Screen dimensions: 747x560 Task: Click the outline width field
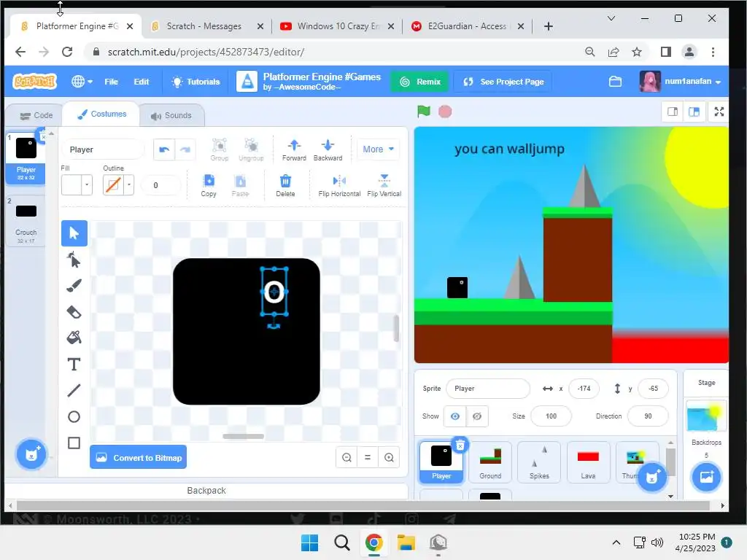pyautogui.click(x=162, y=185)
